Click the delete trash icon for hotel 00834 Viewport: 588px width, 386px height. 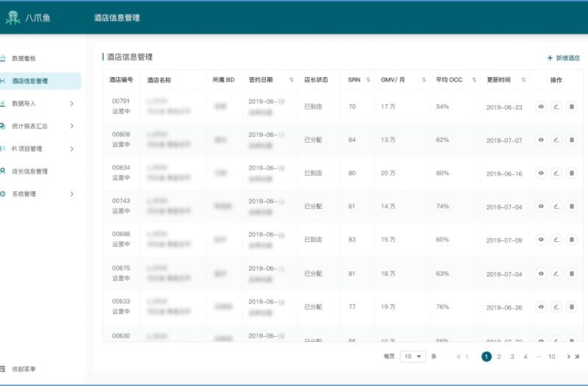pyautogui.click(x=572, y=174)
